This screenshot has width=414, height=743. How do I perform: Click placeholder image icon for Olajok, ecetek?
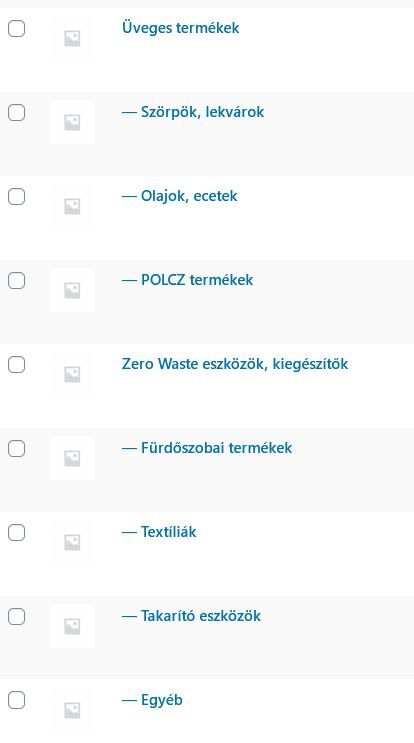coord(72,206)
